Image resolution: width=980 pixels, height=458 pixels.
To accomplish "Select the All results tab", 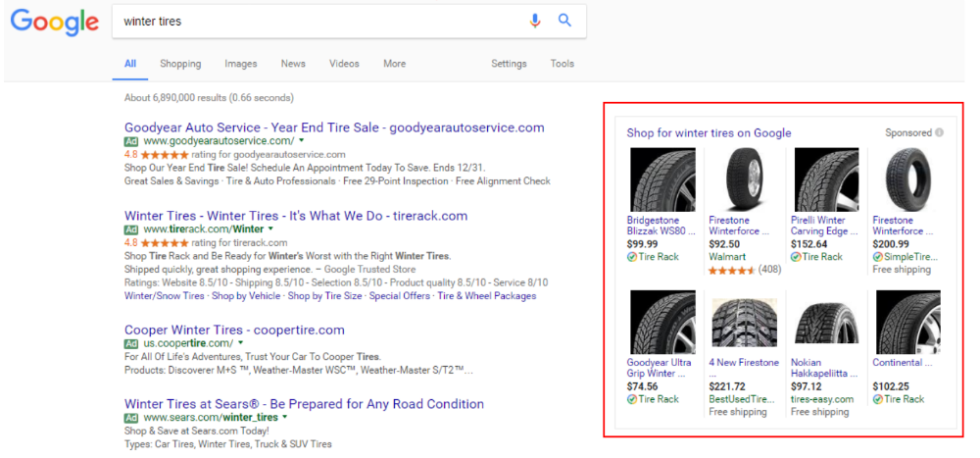I will (x=130, y=64).
